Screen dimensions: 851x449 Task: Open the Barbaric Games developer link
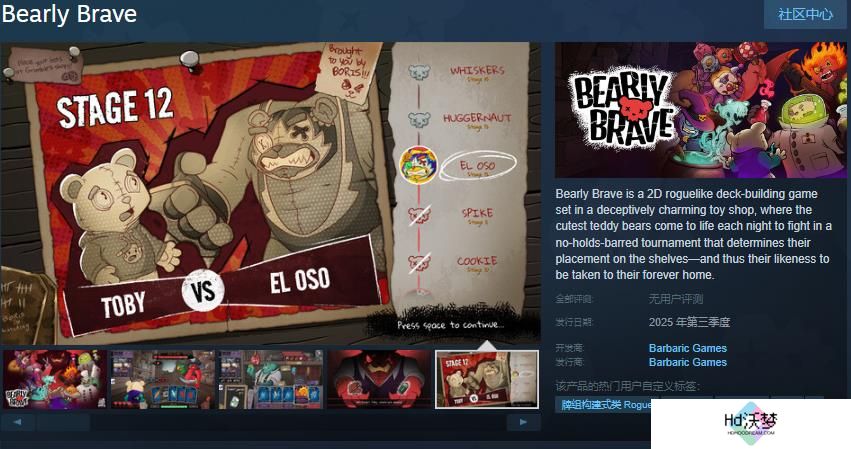point(688,348)
